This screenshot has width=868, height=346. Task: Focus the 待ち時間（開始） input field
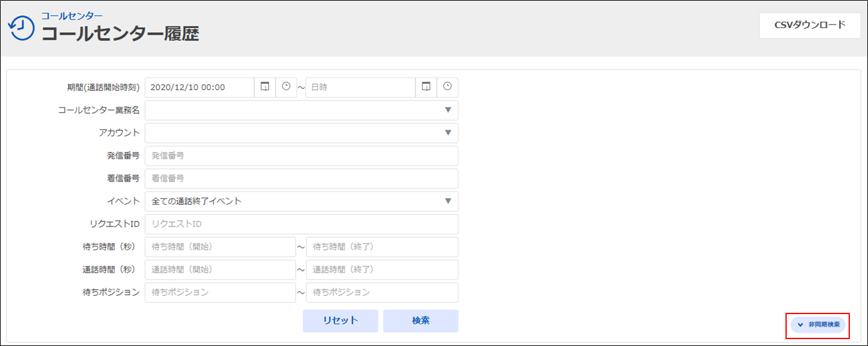pos(220,247)
